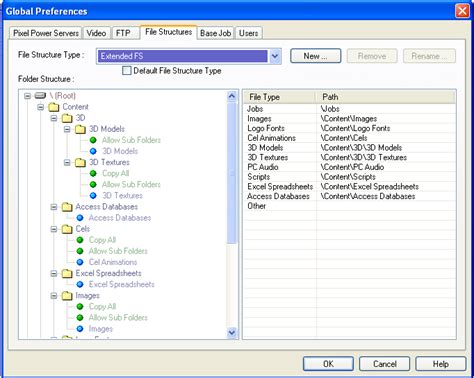
Task: Go to the Users tab
Action: [249, 33]
